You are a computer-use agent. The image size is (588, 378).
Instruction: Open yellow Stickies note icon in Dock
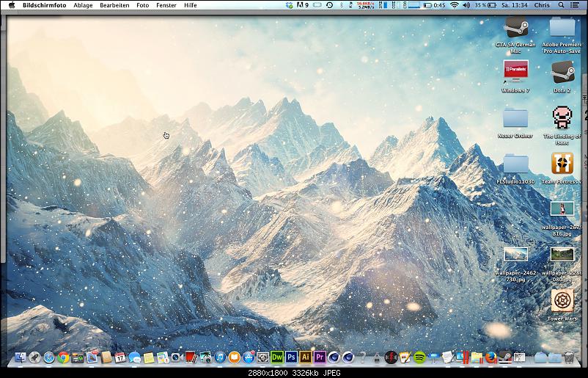(149, 357)
